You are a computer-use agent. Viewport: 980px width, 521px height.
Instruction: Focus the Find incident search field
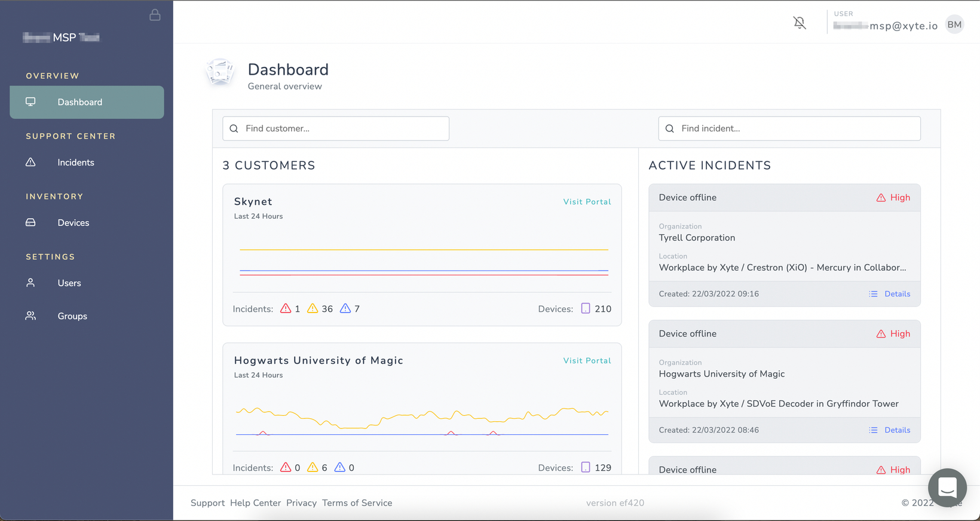789,128
